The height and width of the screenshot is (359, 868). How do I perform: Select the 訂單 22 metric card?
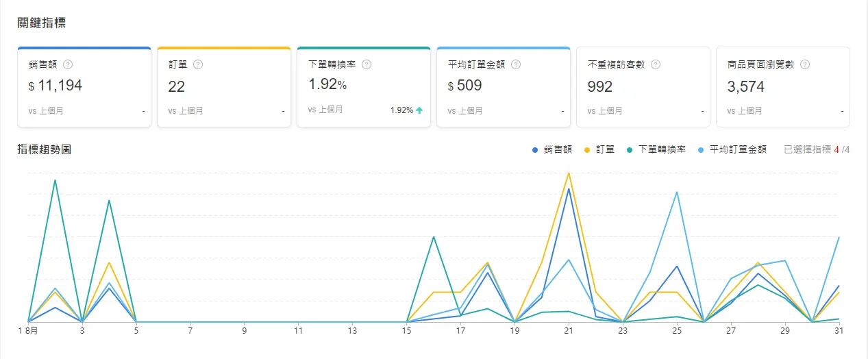(224, 87)
